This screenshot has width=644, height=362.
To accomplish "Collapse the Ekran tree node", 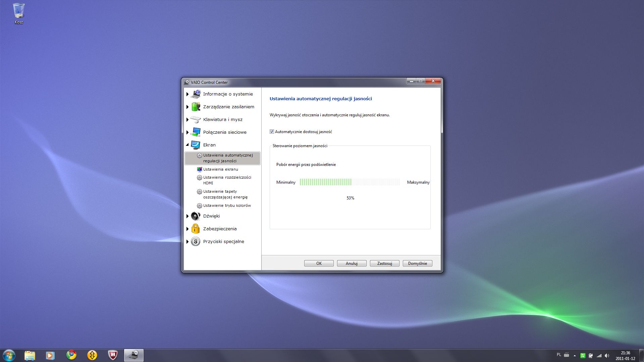I will (x=187, y=145).
